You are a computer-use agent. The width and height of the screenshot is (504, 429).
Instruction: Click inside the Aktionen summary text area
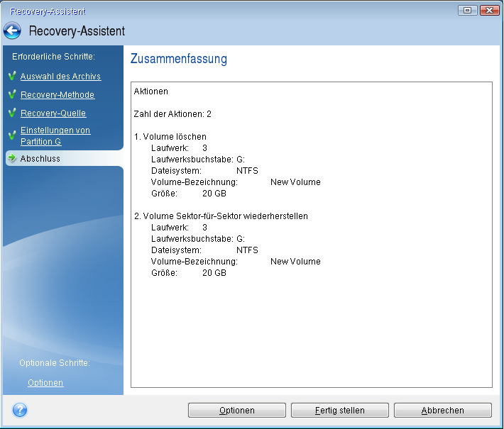[311, 319]
